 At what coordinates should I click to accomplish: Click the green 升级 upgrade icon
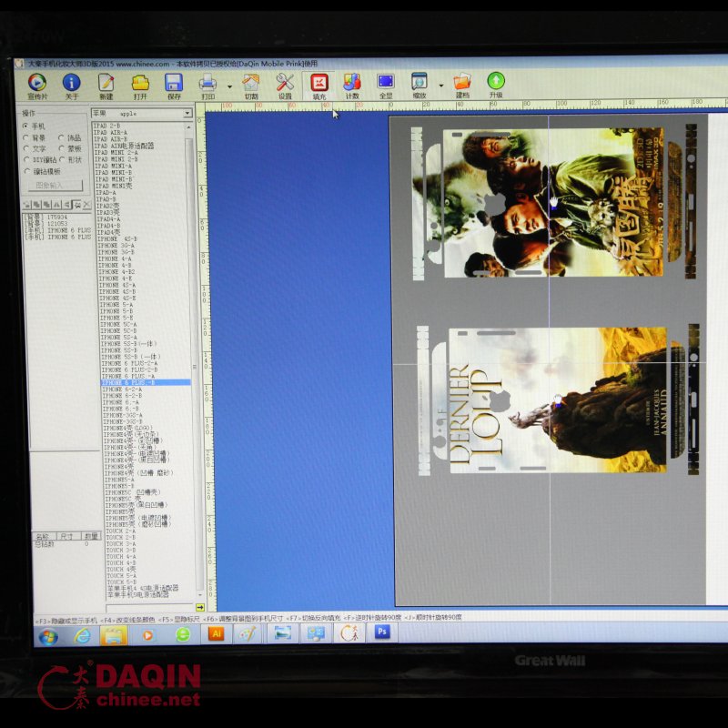pos(496,86)
